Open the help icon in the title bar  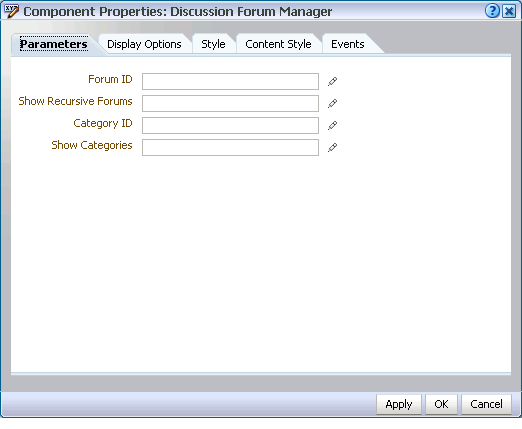(x=492, y=11)
